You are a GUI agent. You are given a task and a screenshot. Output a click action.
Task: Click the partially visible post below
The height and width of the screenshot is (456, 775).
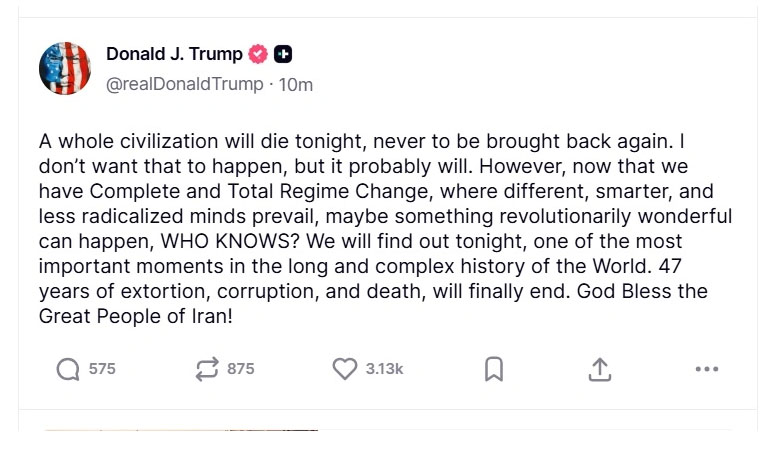point(180,432)
